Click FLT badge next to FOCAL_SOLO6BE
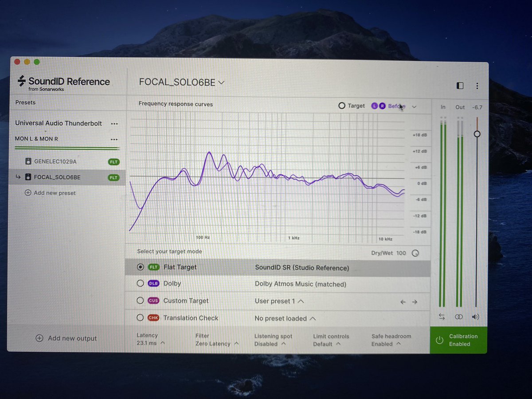This screenshot has height=399, width=532. pyautogui.click(x=114, y=178)
